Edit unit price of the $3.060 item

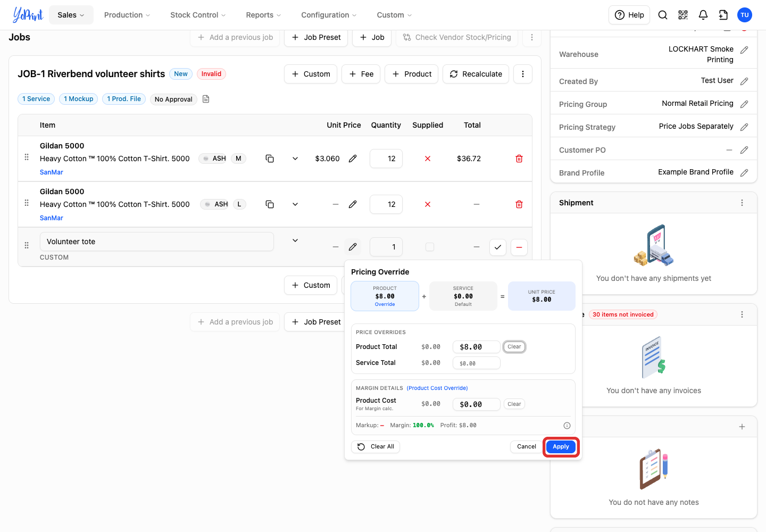(353, 159)
